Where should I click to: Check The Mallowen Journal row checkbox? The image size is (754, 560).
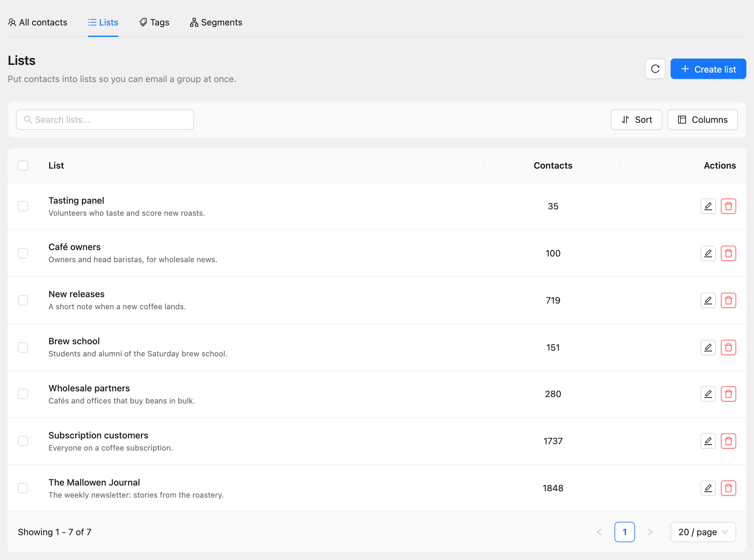click(23, 488)
